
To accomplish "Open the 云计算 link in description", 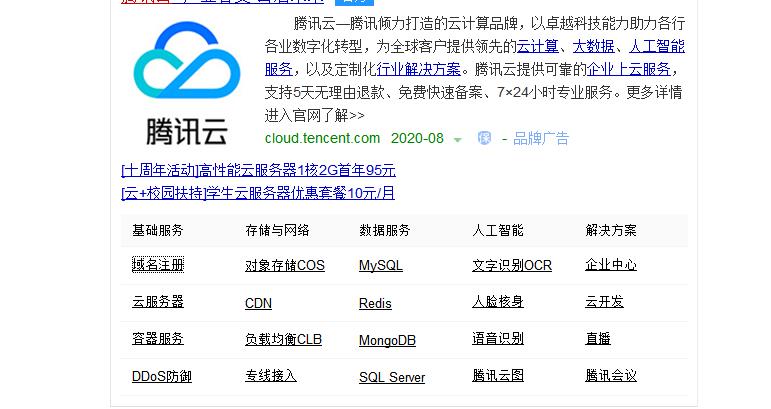I will tap(537, 46).
